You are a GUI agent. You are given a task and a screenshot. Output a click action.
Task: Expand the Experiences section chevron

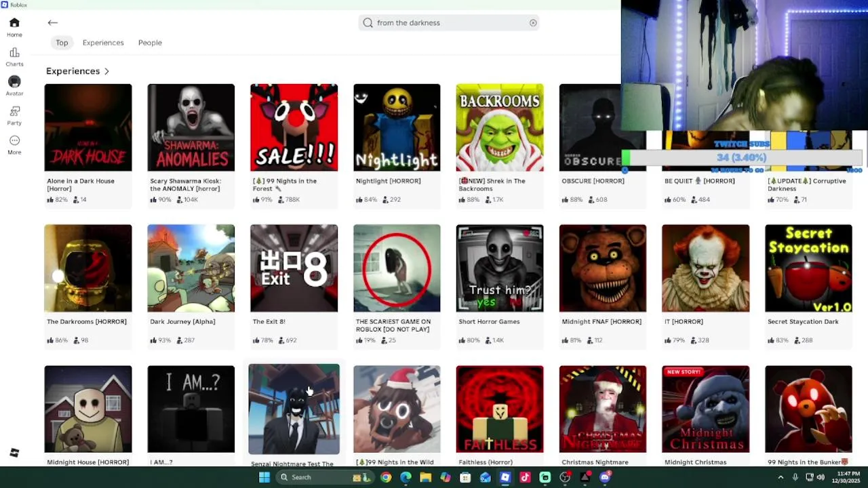click(x=106, y=71)
